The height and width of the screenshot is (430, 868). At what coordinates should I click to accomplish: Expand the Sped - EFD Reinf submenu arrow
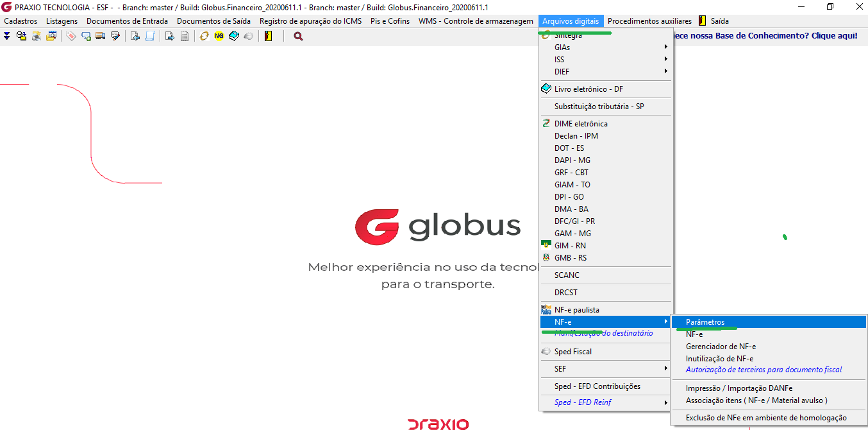(x=666, y=402)
